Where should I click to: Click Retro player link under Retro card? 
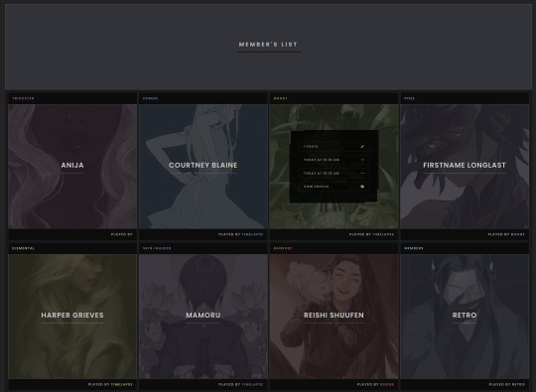(518, 384)
